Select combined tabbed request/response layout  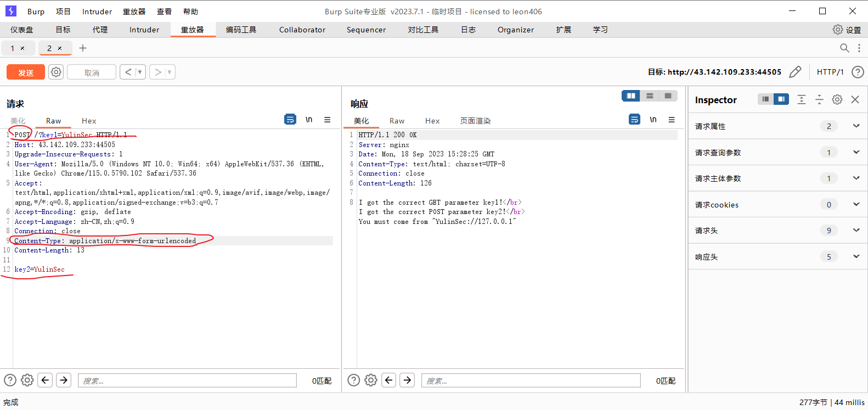pos(668,96)
